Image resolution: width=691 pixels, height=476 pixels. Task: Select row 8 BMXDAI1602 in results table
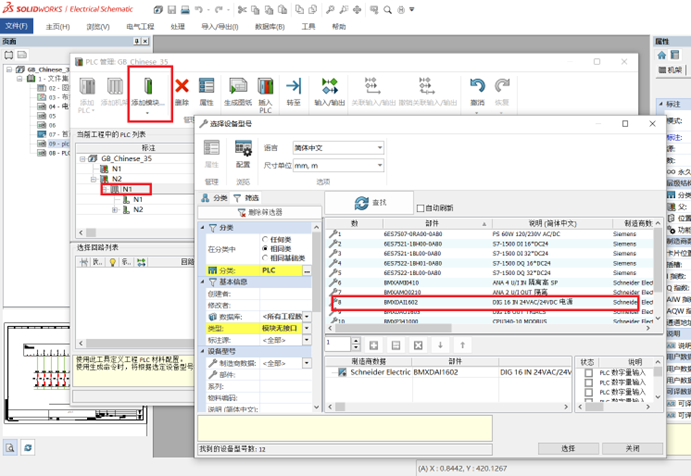coord(490,302)
